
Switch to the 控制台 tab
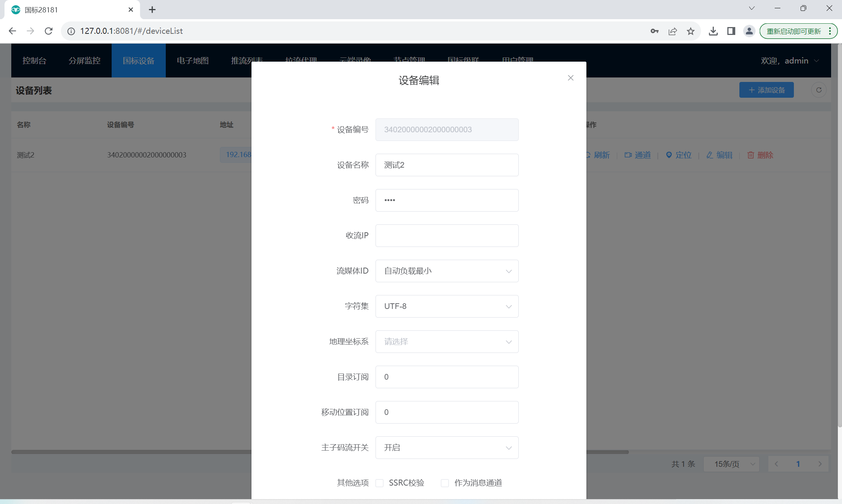pyautogui.click(x=34, y=61)
